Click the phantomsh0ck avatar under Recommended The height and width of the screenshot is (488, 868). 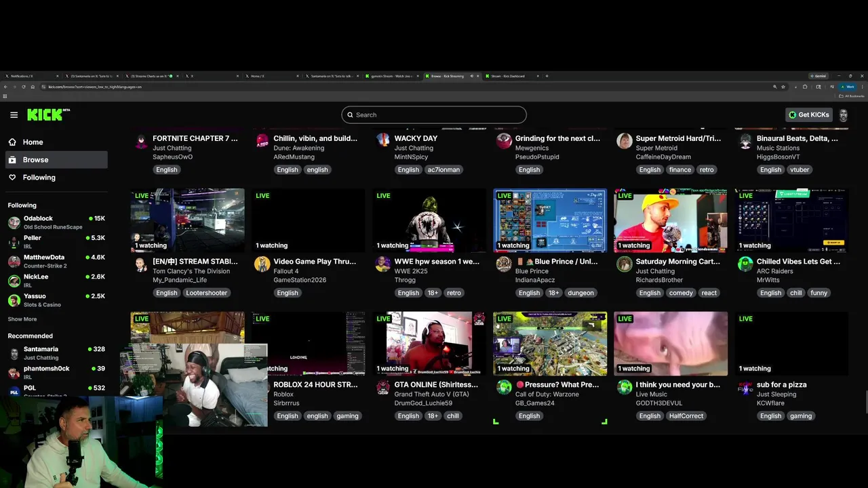tap(14, 373)
